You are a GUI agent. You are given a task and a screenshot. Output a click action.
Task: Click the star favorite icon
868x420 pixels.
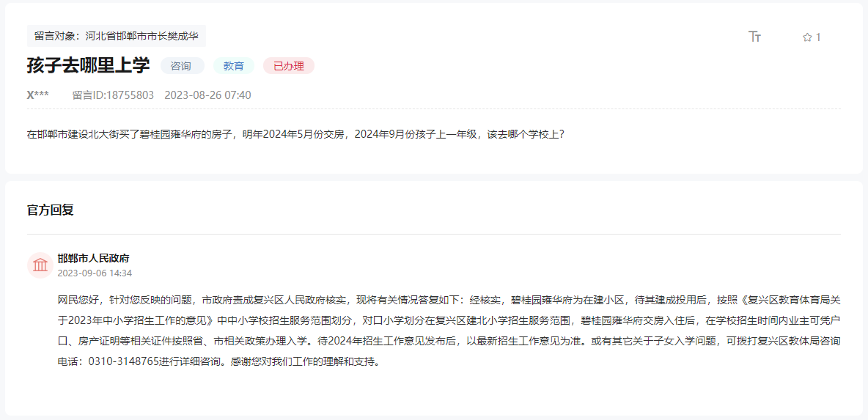pyautogui.click(x=807, y=37)
